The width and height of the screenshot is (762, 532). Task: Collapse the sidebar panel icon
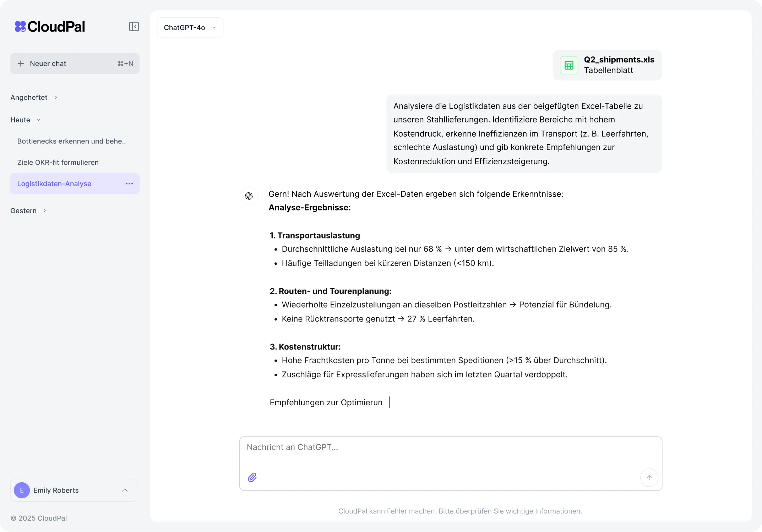134,27
